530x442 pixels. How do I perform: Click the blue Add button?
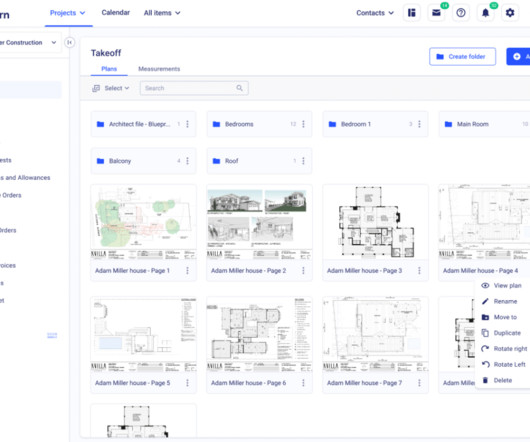point(518,56)
